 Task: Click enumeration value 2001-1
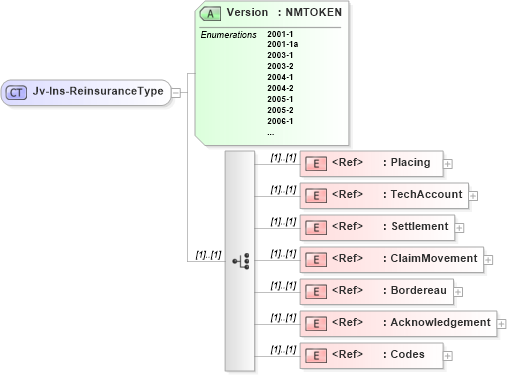tap(280, 34)
